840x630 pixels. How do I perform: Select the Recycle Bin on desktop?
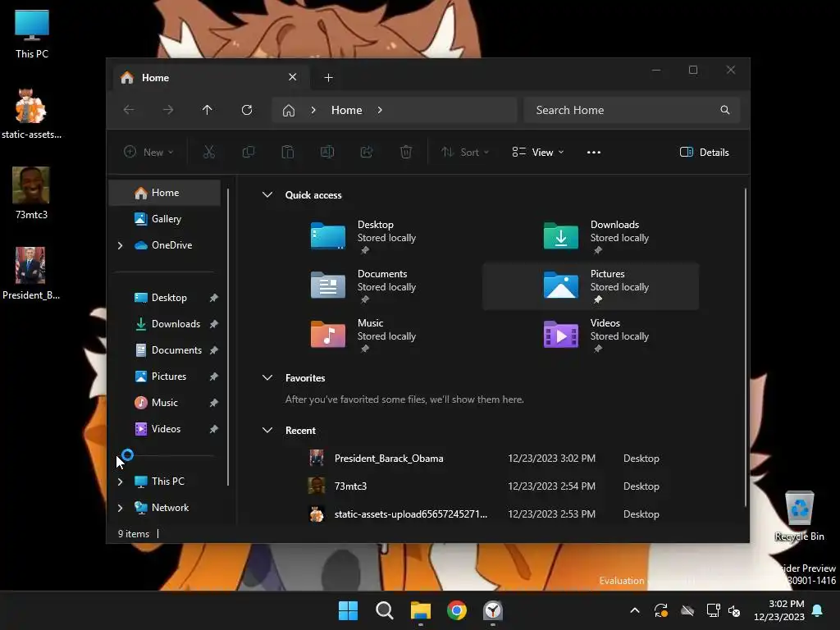click(799, 516)
